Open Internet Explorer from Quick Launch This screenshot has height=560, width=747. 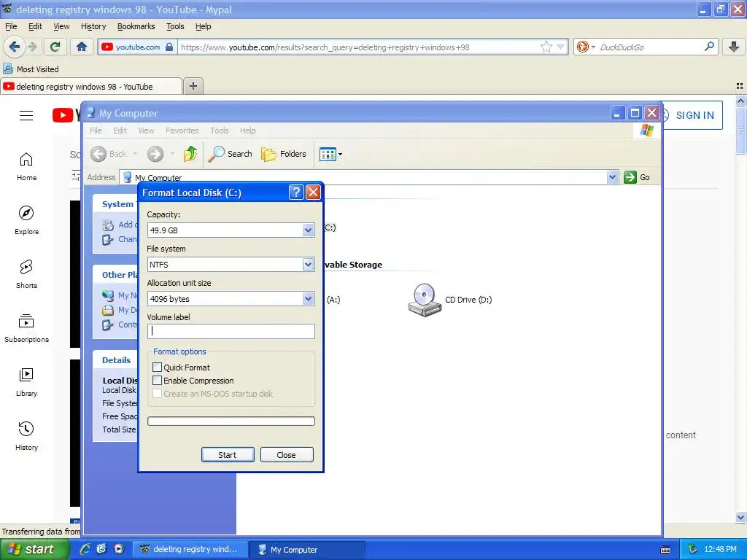pos(85,549)
